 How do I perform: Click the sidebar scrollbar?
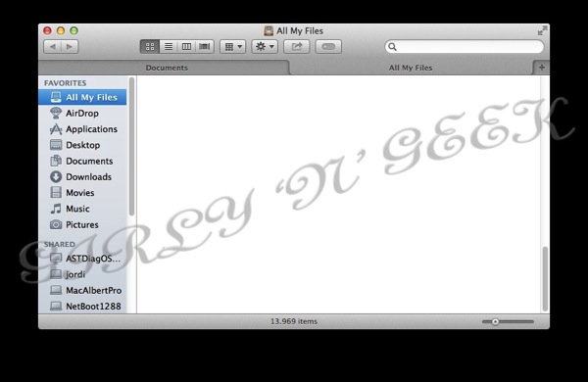point(131,146)
